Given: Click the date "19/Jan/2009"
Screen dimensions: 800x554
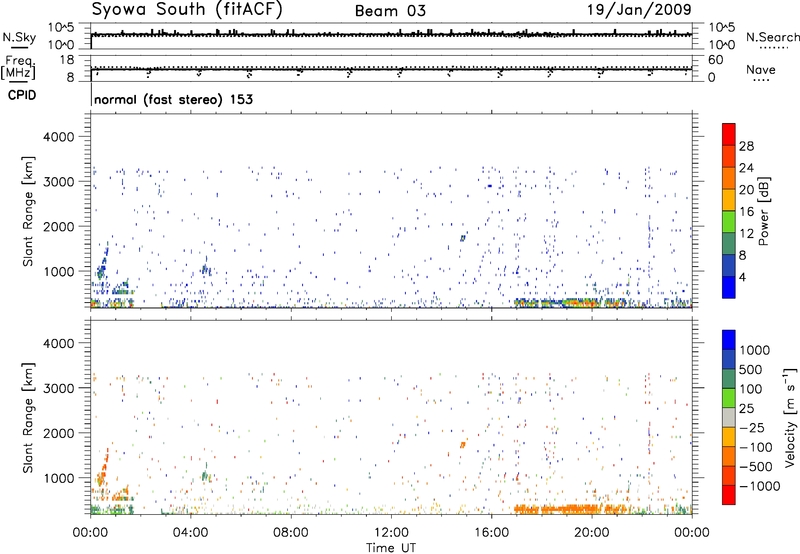Looking at the screenshot, I should (639, 9).
